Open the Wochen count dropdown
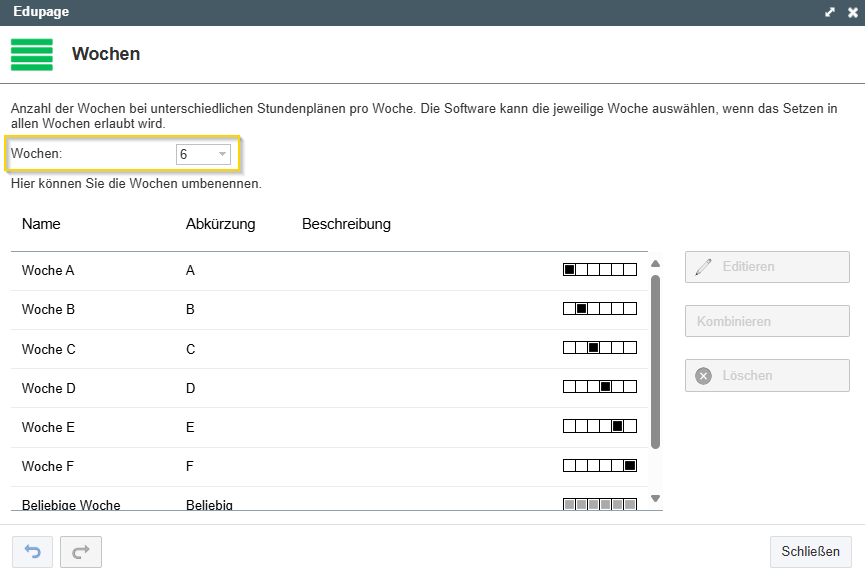This screenshot has height=578, width=865. [x=203, y=154]
